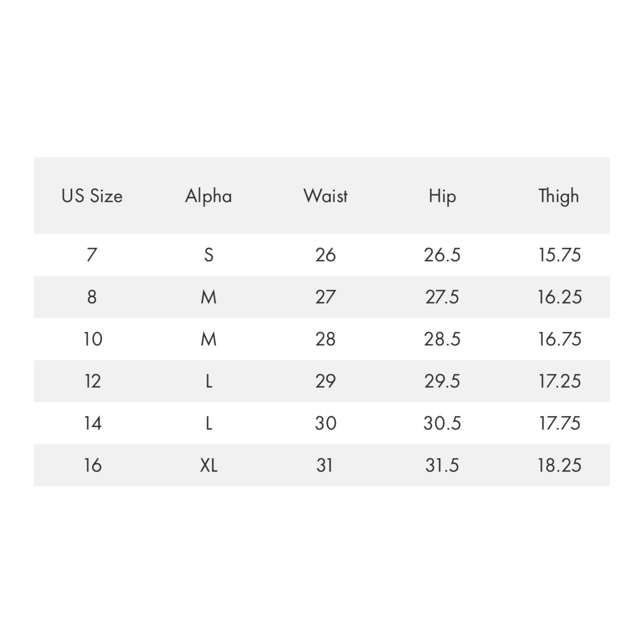Select the XL alpha size cell

pyautogui.click(x=209, y=465)
